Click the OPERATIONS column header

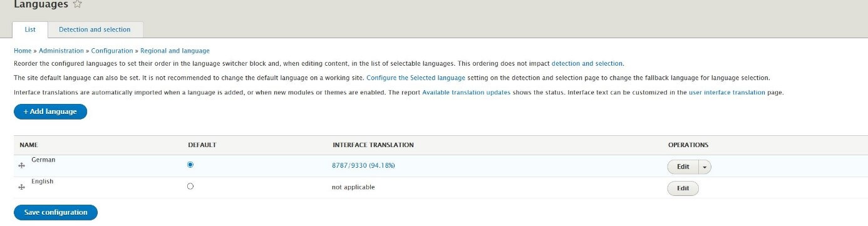(688, 145)
